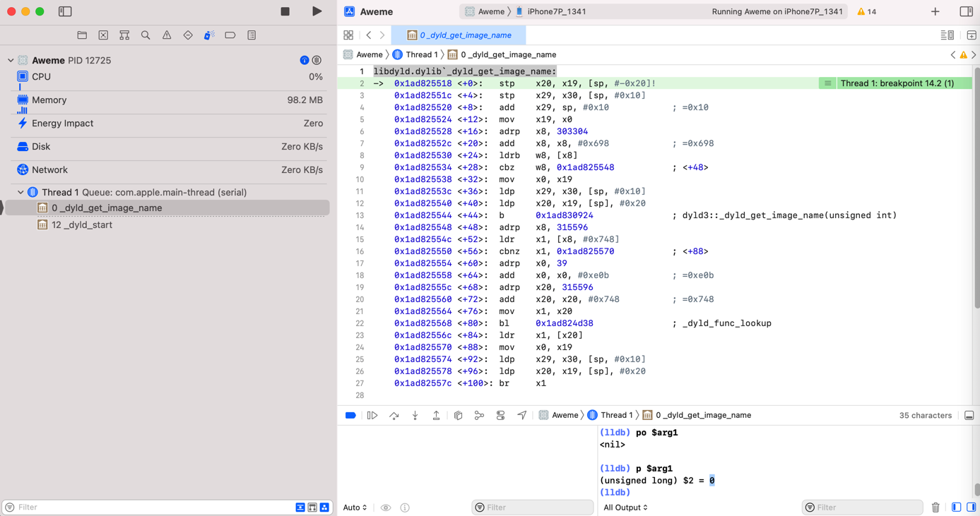Image resolution: width=980 pixels, height=516 pixels.
Task: Click the 14 warnings indicator
Action: [867, 11]
